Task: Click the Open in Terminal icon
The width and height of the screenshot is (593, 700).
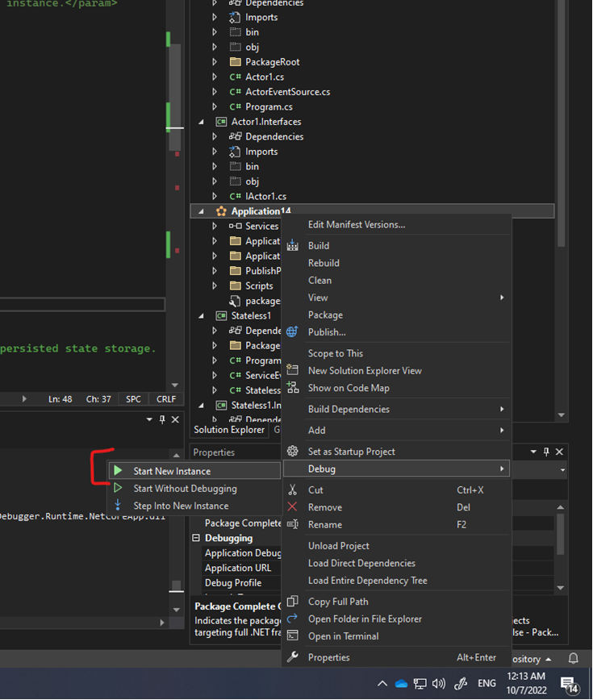Action: point(293,635)
